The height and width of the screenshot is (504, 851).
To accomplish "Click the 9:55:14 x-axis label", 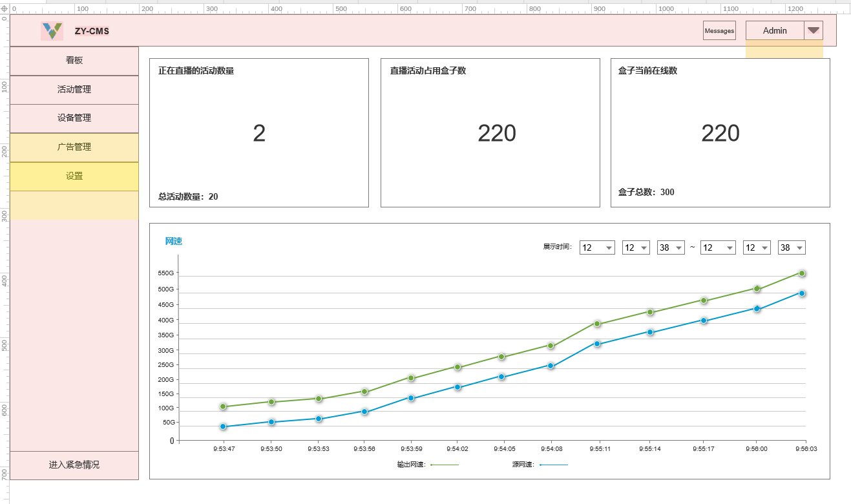I will pos(650,448).
